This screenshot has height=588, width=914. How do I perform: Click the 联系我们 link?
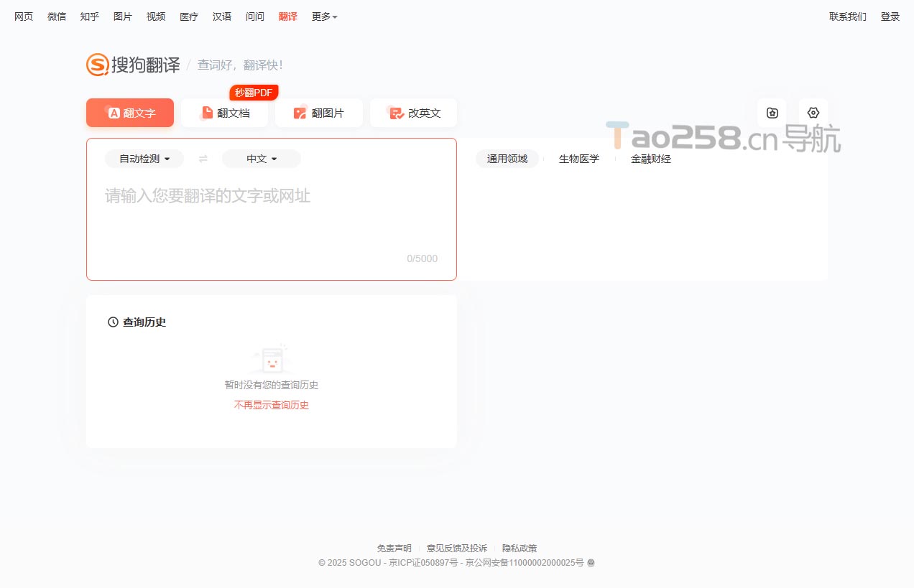pos(848,17)
